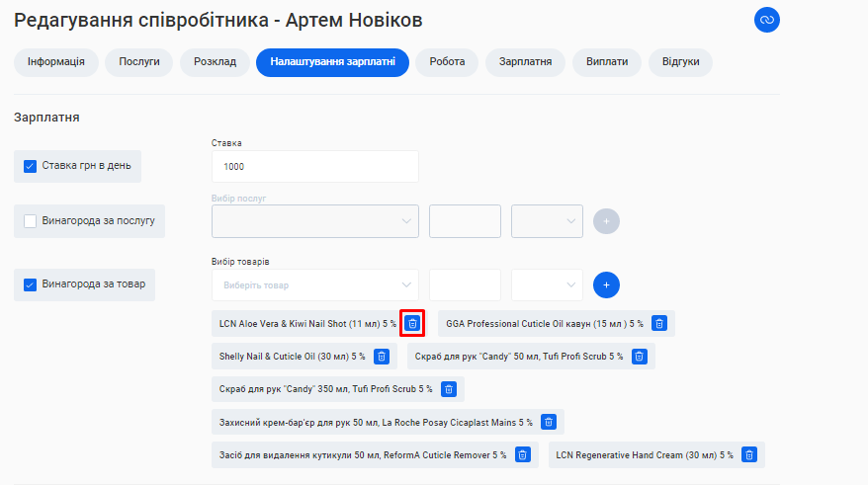Add product reward with blue plus button

pyautogui.click(x=606, y=284)
